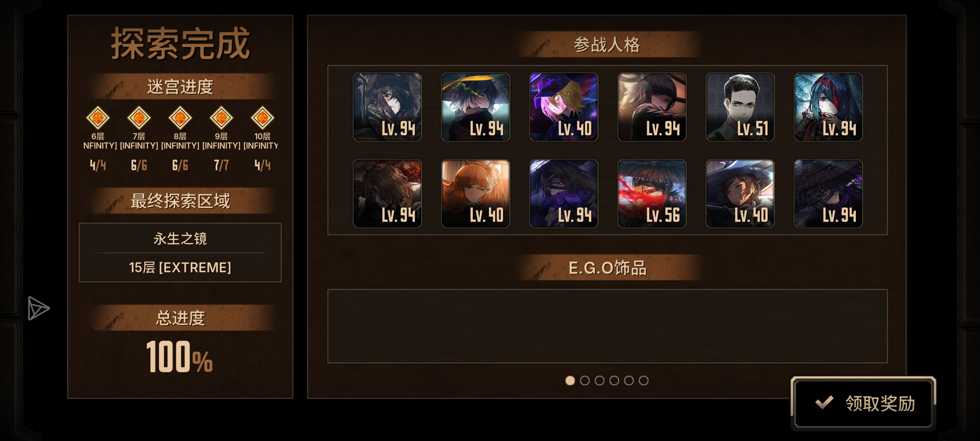The width and height of the screenshot is (980, 441).
Task: Select the 10层 CLEAR diamond badge
Action: tap(262, 118)
